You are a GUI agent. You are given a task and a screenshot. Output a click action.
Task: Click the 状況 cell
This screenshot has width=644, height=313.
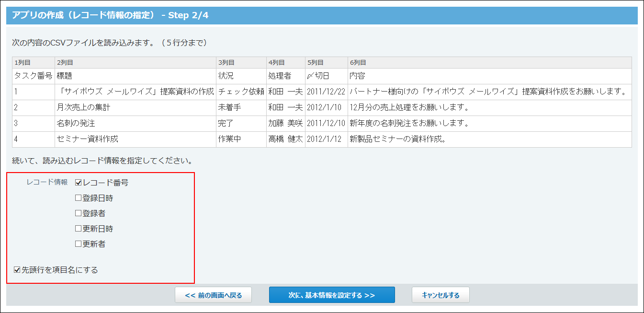241,76
